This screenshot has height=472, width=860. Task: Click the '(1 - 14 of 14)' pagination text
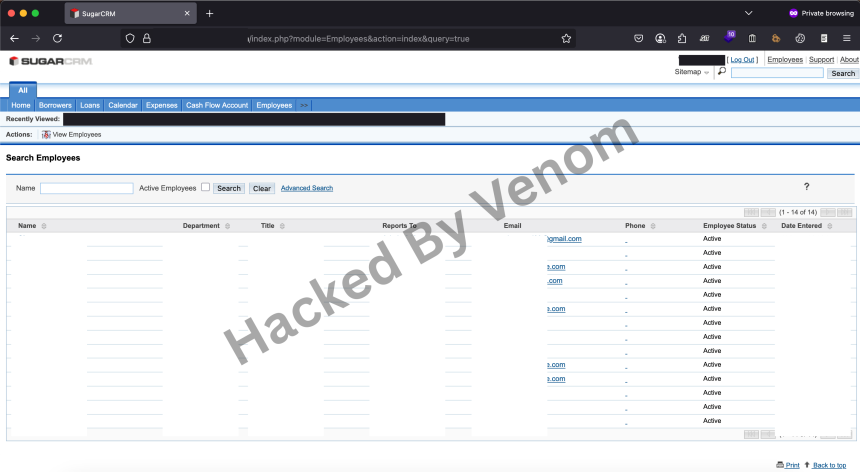coord(798,212)
